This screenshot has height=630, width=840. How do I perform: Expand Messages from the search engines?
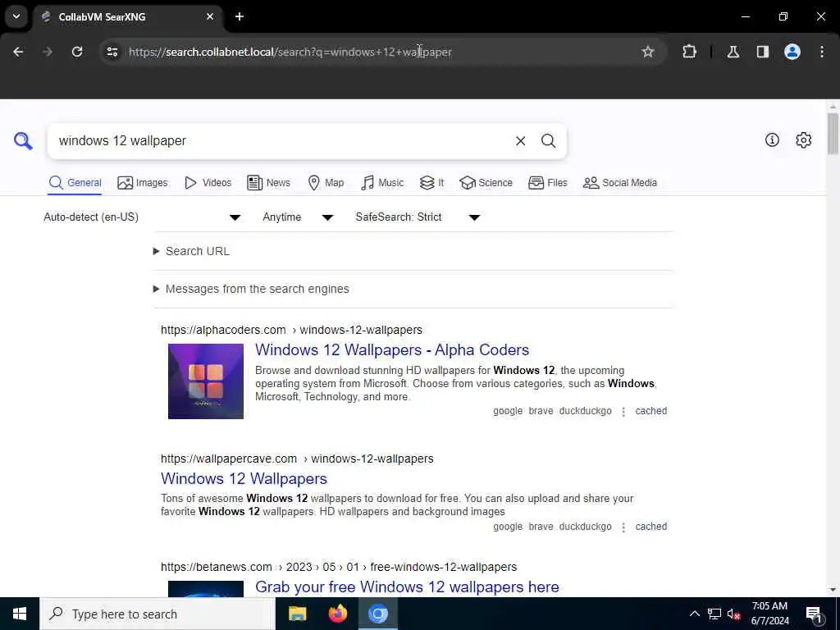coord(251,289)
